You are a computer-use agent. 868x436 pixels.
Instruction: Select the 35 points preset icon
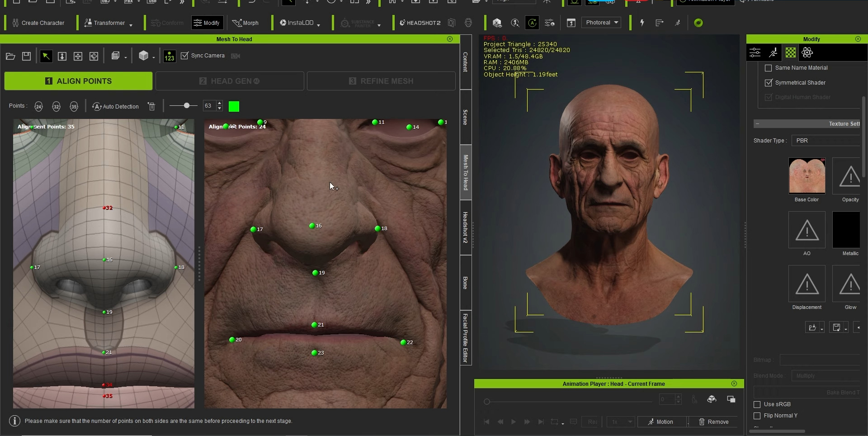pos(74,106)
